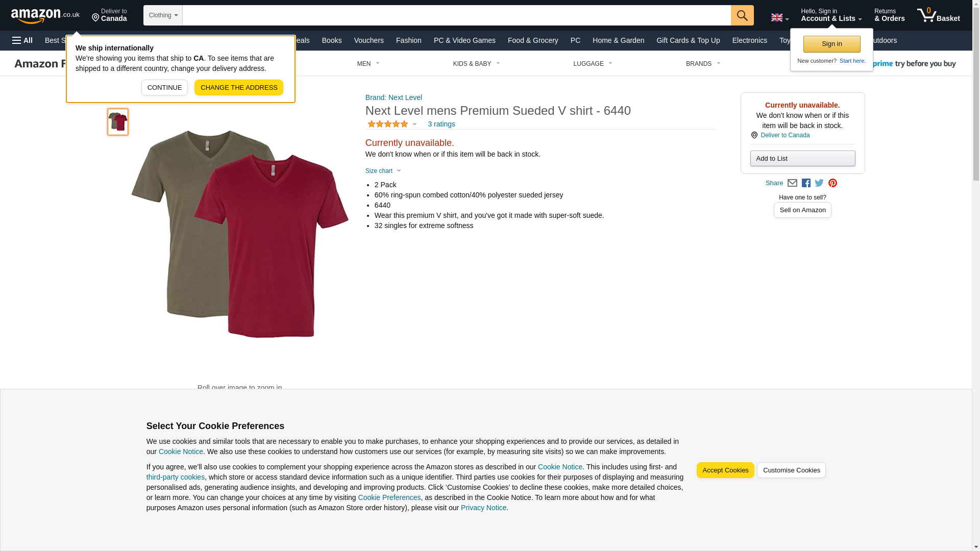Select the product image thumbnail

pyautogui.click(x=118, y=121)
